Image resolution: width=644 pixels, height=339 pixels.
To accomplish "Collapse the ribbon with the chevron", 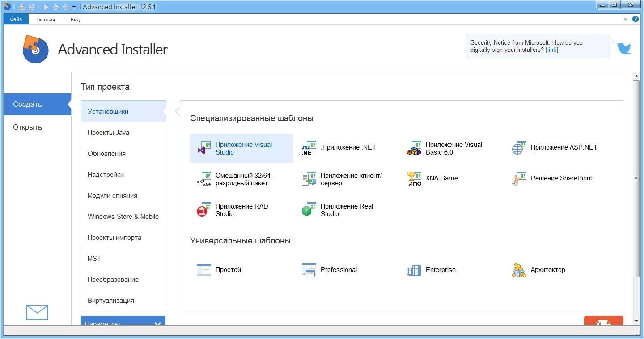I will click(626, 19).
